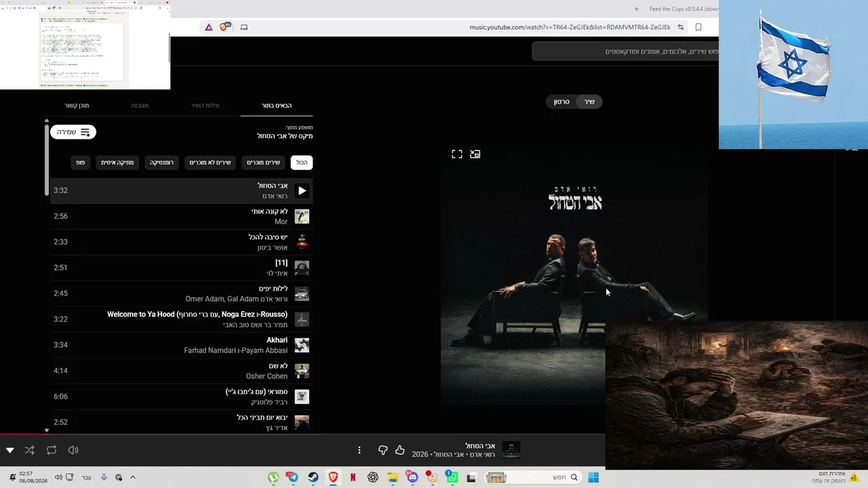Open uTorrent from the taskbar
Screen dimensions: 868x488
pyautogui.click(x=273, y=477)
